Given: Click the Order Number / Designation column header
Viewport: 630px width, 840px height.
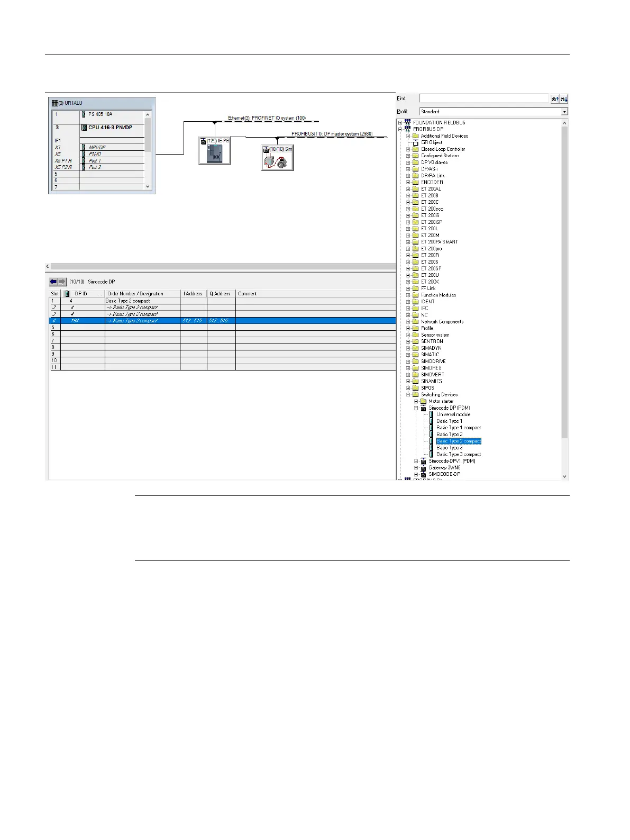Looking at the screenshot, I should [x=143, y=293].
